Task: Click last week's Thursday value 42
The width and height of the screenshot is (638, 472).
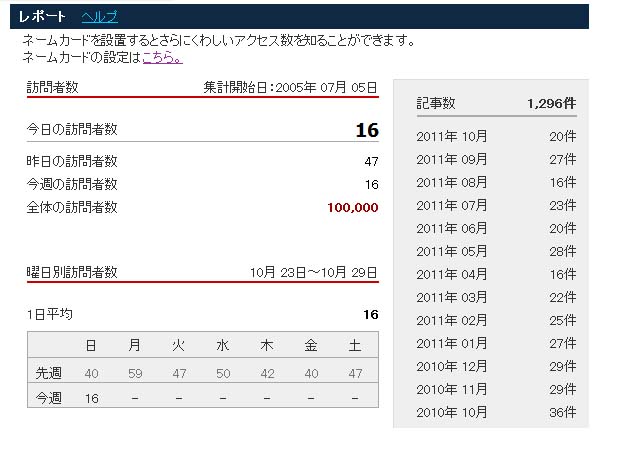Action: [267, 374]
